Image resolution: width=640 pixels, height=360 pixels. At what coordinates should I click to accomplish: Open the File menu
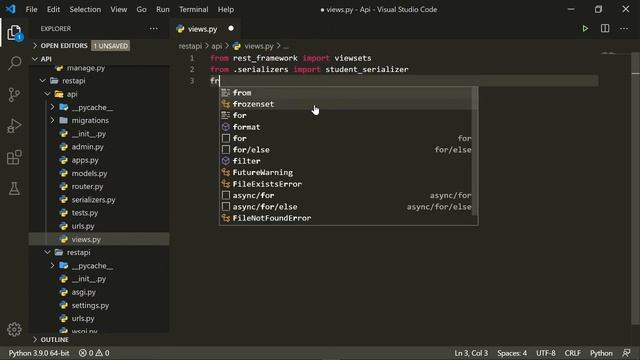point(31,9)
